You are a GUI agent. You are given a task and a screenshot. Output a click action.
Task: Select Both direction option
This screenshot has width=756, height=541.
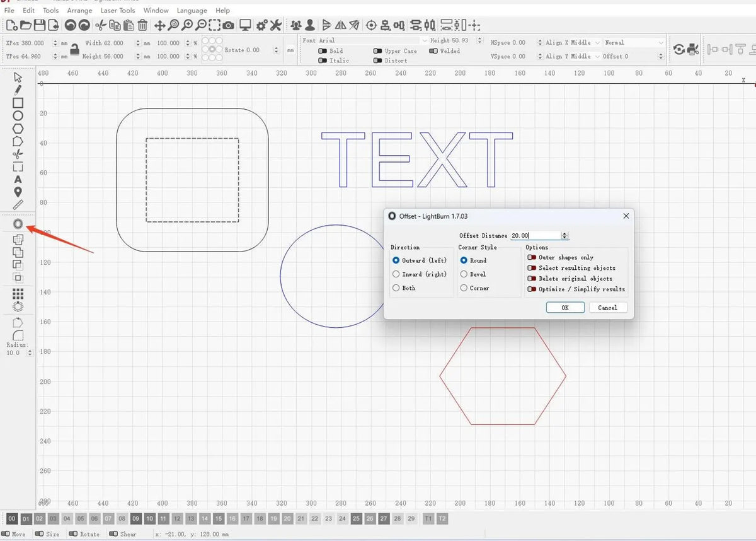coord(404,288)
